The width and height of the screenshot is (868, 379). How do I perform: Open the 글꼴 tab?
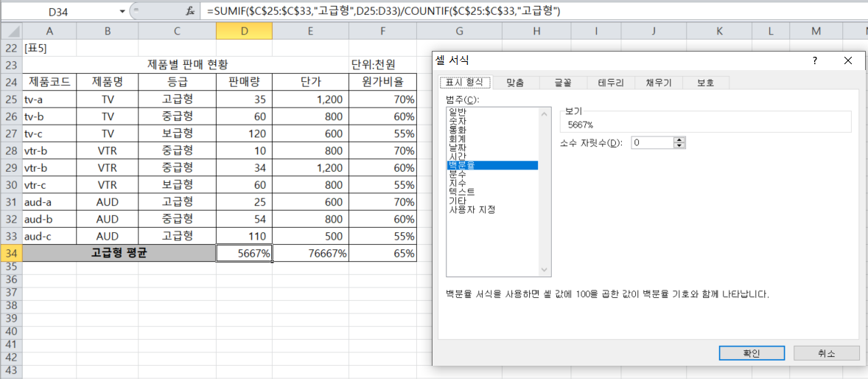[563, 83]
